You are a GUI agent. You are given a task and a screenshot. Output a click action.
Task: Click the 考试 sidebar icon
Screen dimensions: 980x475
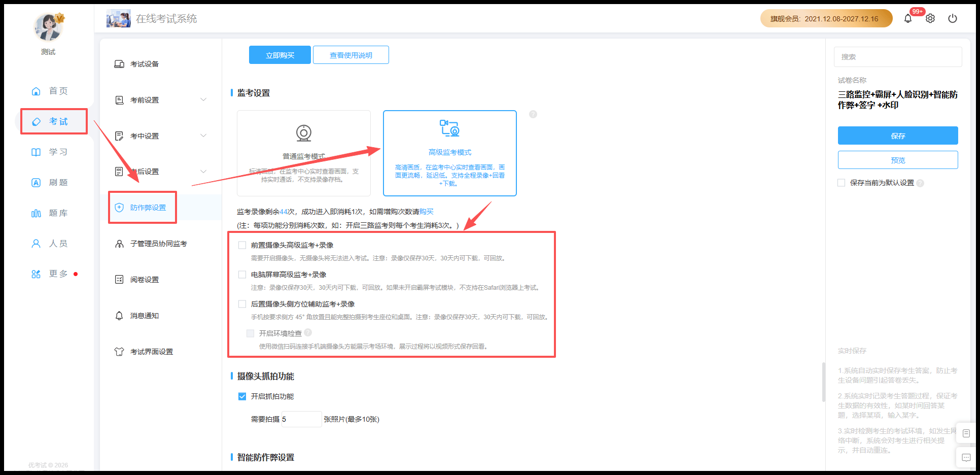click(x=36, y=121)
